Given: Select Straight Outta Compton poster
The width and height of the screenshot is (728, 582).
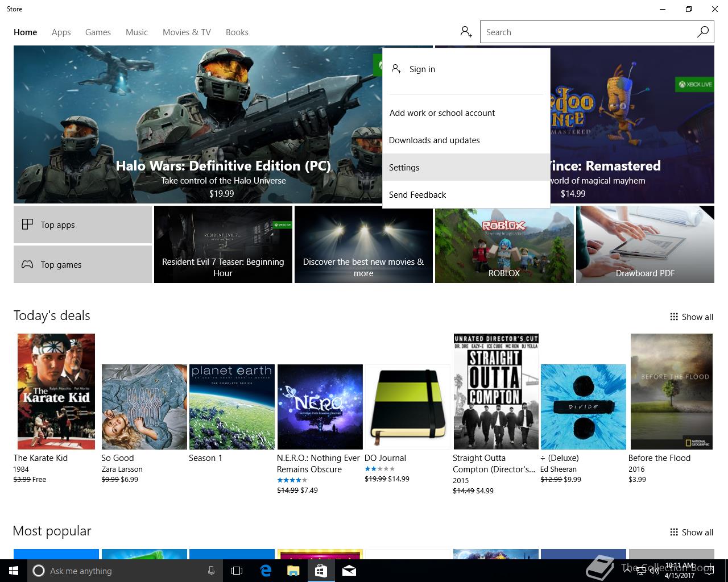Looking at the screenshot, I should tap(496, 392).
